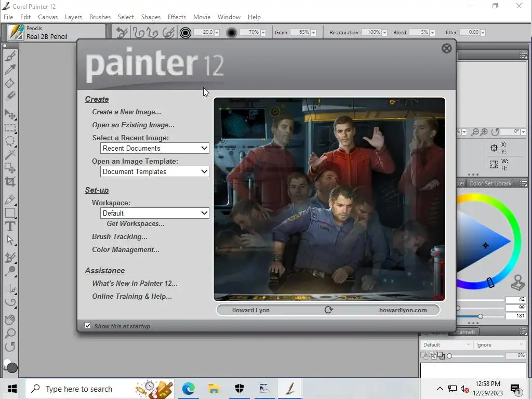Select the Dodge tool
Screen dimensions: 532x399
[10, 271]
